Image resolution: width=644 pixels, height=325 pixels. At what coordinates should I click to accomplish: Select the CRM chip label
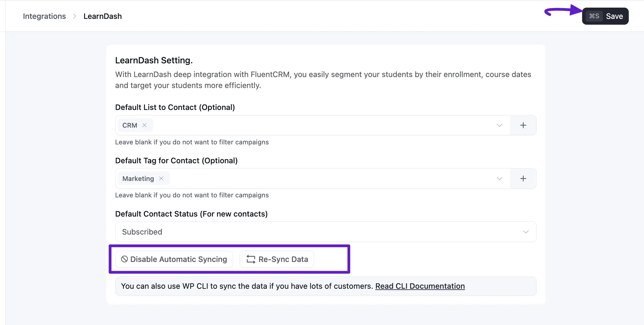click(130, 125)
